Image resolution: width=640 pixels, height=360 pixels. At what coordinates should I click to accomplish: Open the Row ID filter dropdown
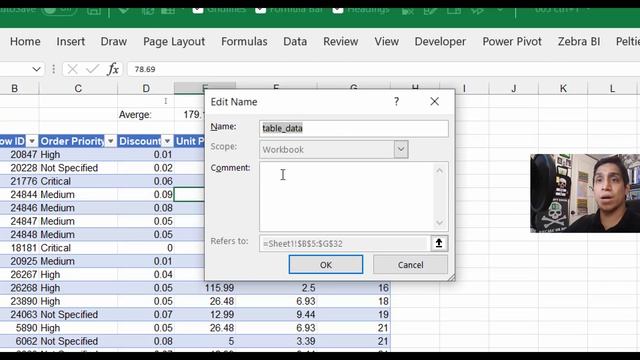pyautogui.click(x=32, y=141)
